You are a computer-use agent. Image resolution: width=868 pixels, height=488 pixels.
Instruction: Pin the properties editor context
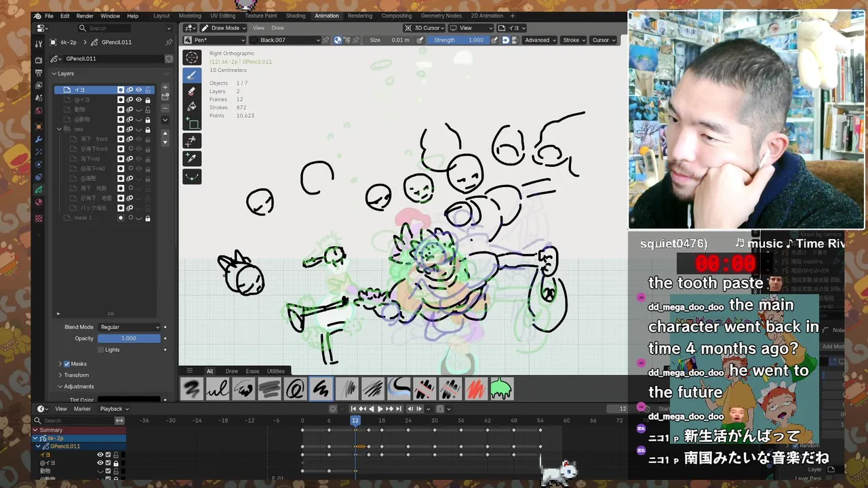pos(169,42)
